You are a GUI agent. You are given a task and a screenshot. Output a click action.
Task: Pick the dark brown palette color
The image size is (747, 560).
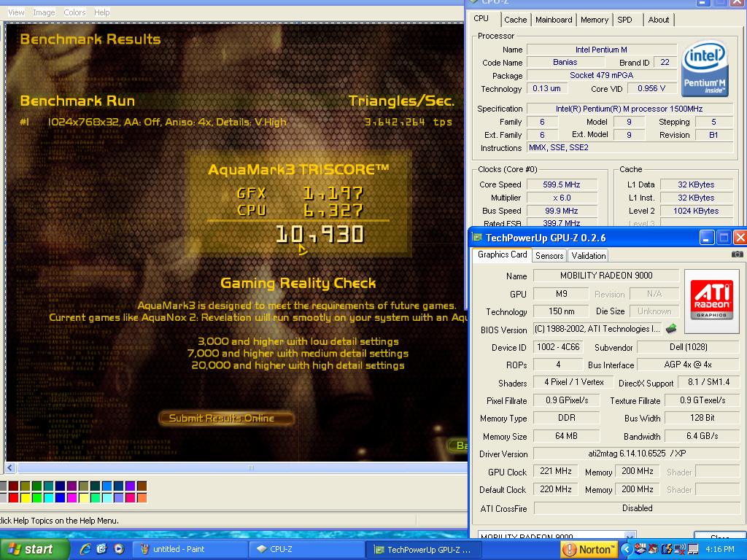142,486
